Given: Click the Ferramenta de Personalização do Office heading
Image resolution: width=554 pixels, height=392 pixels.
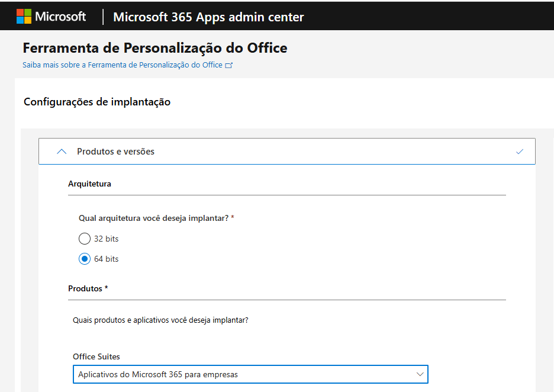Looking at the screenshot, I should click(x=154, y=47).
